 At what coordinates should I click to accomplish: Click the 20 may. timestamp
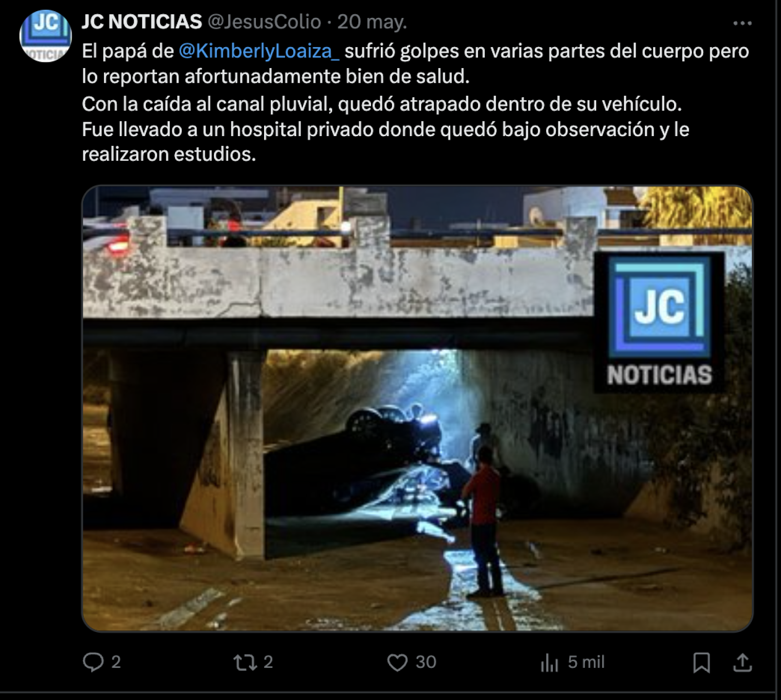tap(372, 22)
